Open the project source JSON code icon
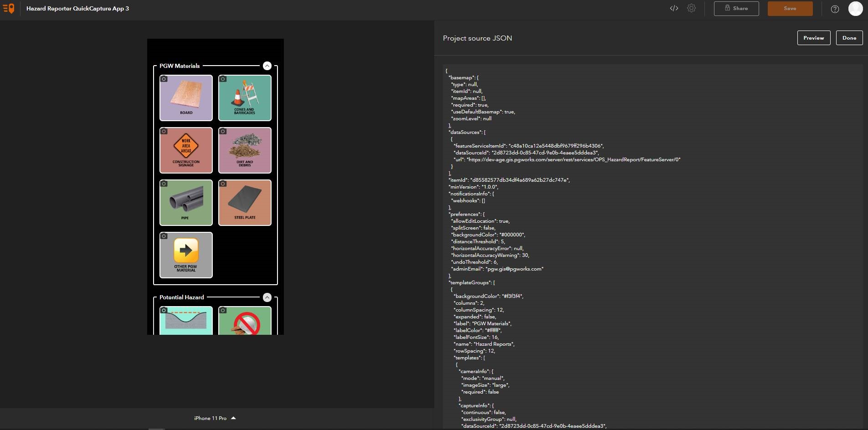 tap(674, 8)
